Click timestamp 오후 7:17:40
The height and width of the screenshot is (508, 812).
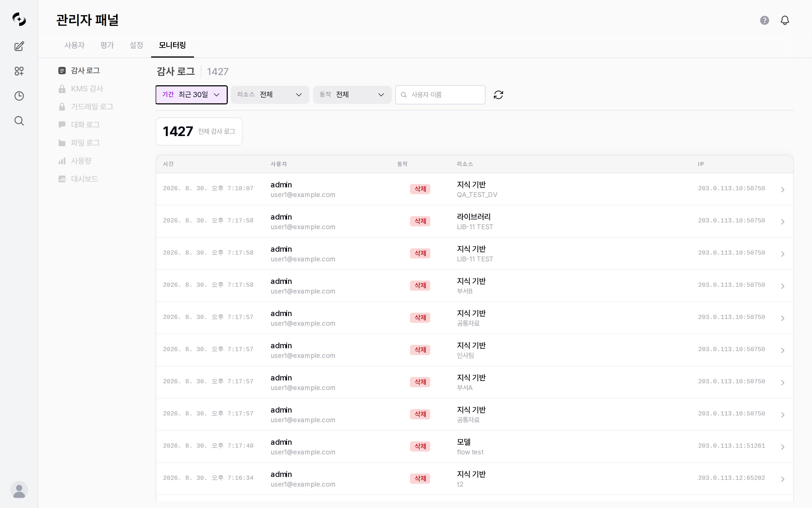coord(208,446)
